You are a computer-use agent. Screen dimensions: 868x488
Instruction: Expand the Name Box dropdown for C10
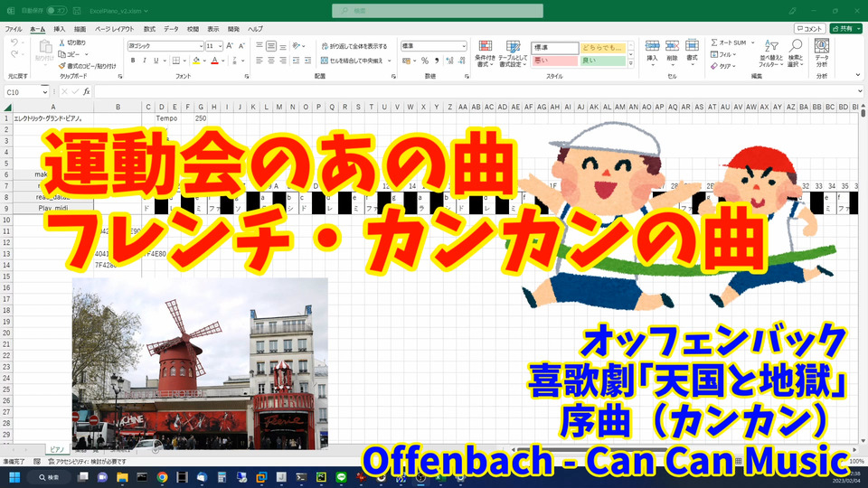click(45, 92)
